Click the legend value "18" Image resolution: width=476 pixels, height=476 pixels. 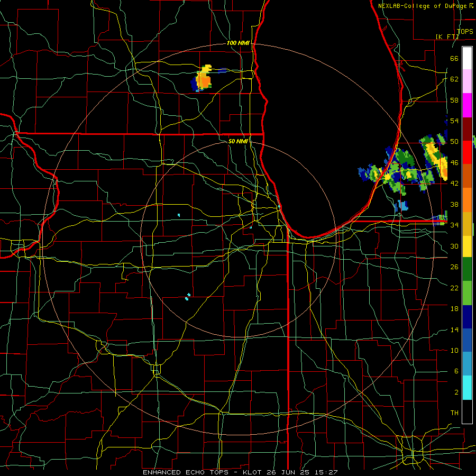tap(454, 309)
